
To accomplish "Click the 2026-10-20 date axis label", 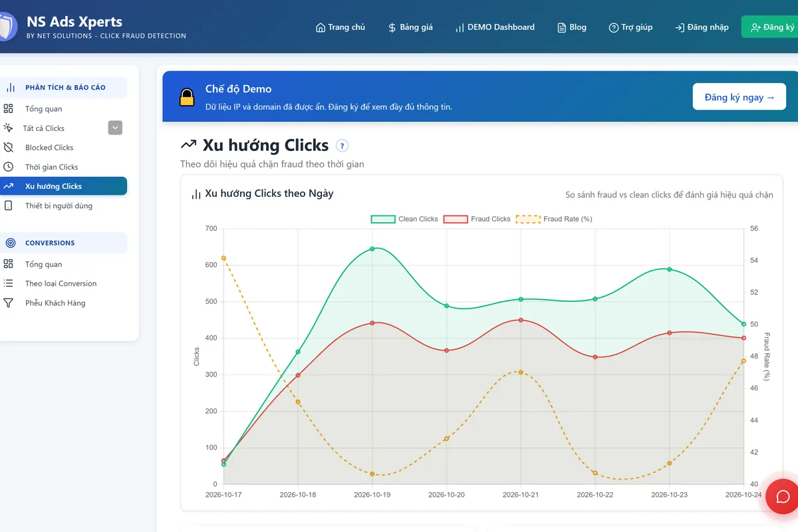I will click(x=446, y=495).
